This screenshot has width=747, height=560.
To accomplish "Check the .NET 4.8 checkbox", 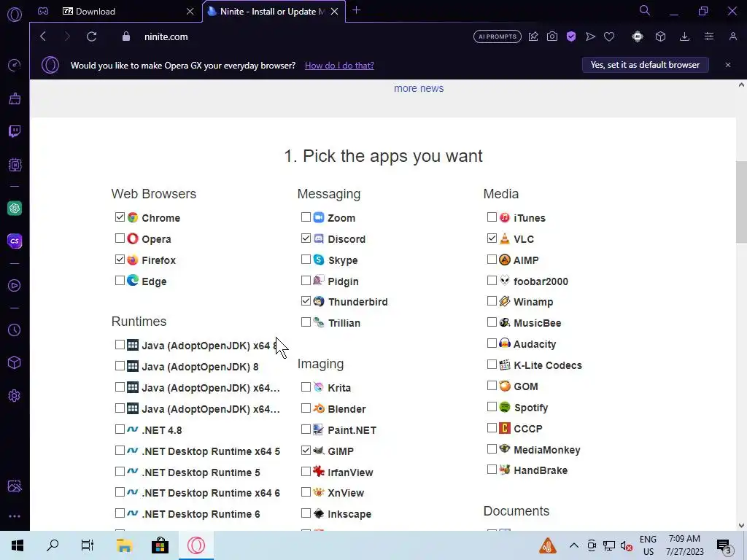I will [x=120, y=429].
